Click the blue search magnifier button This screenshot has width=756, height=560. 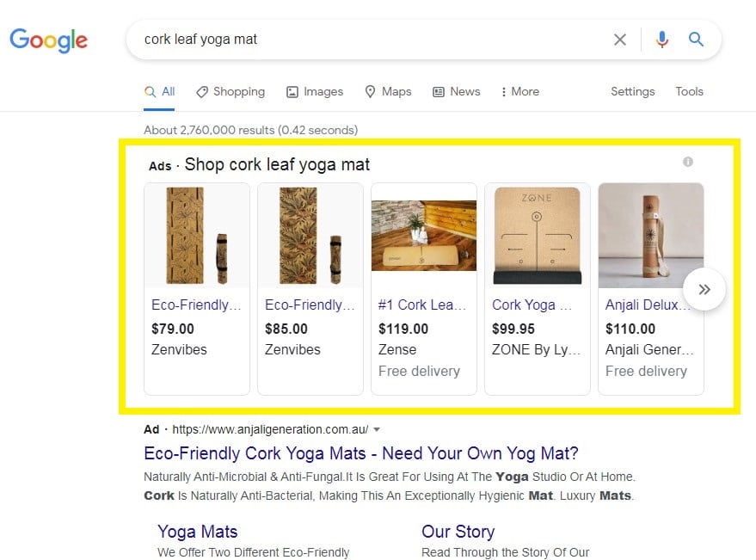(x=696, y=40)
